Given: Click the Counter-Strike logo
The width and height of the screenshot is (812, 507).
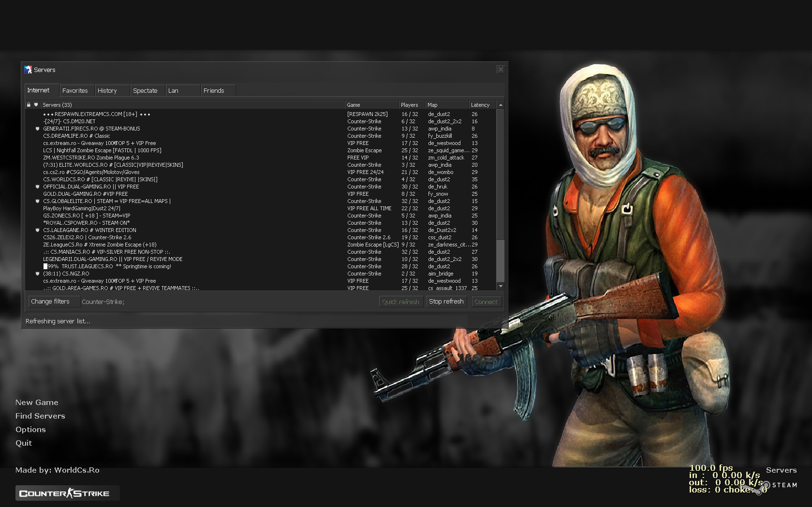Looking at the screenshot, I should (x=67, y=493).
